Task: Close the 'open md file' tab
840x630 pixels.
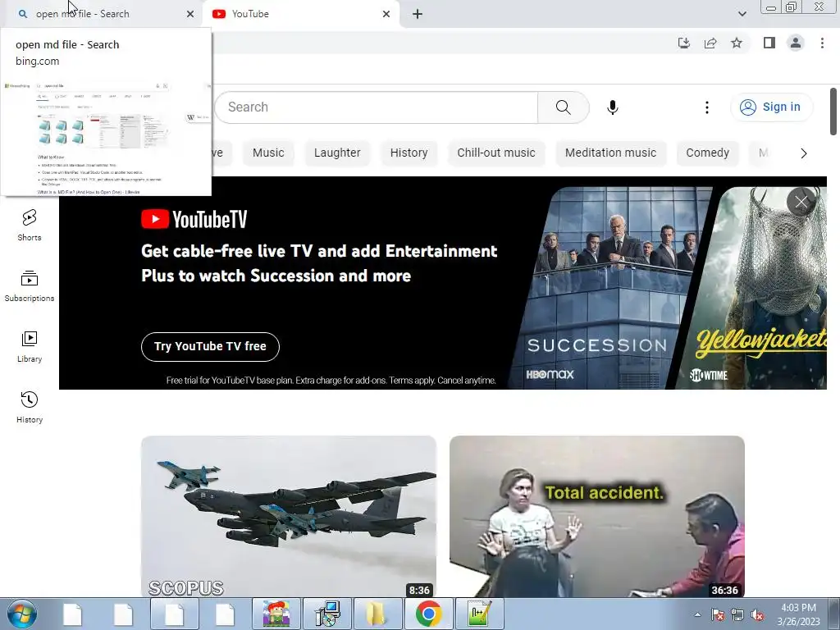Action: tap(190, 14)
